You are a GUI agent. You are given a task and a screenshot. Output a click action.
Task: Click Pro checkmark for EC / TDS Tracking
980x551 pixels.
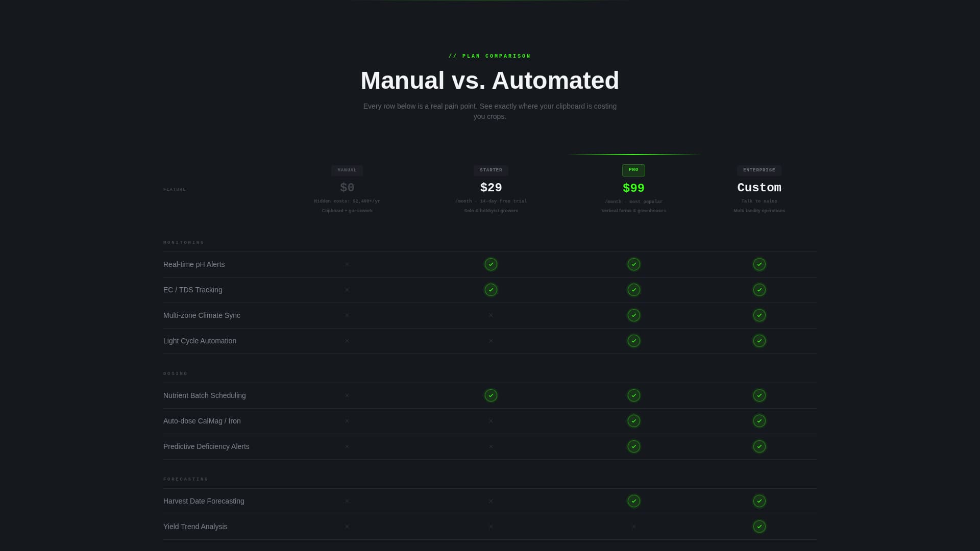633,290
